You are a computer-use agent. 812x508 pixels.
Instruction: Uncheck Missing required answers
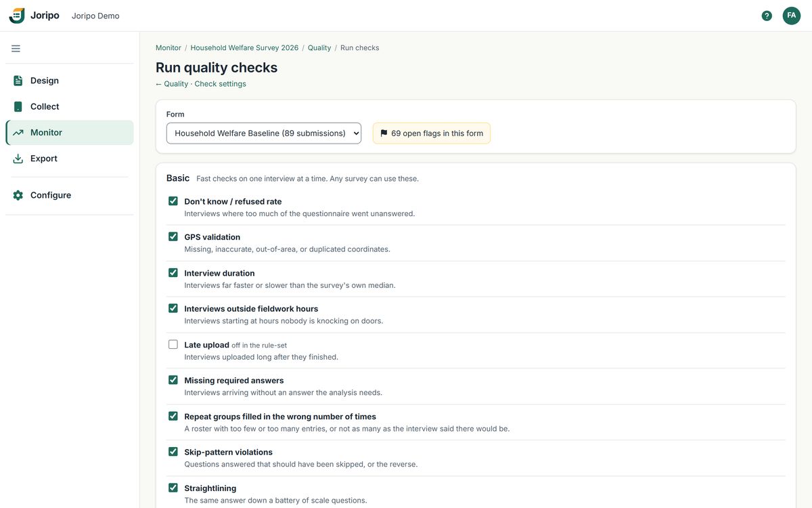[x=173, y=380]
